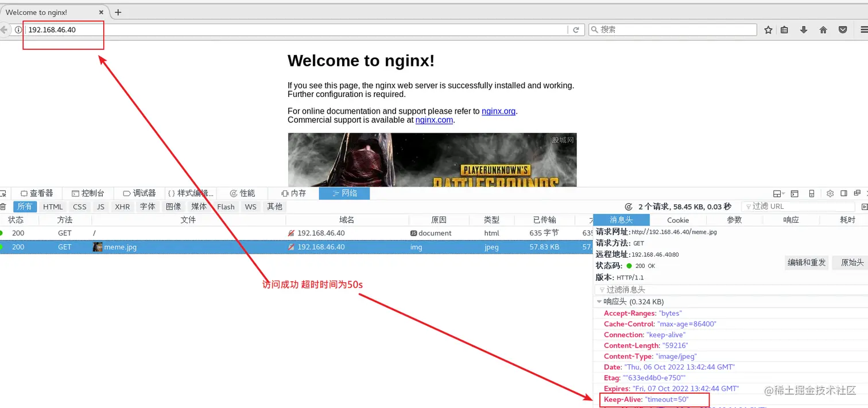Open responsive design mode
This screenshot has height=408, width=868.
(811, 193)
